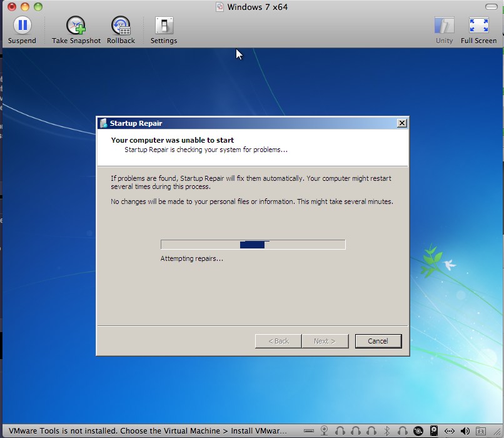Image resolution: width=504 pixels, height=438 pixels.
Task: Click the Rollback snapshot icon
Action: (x=121, y=25)
